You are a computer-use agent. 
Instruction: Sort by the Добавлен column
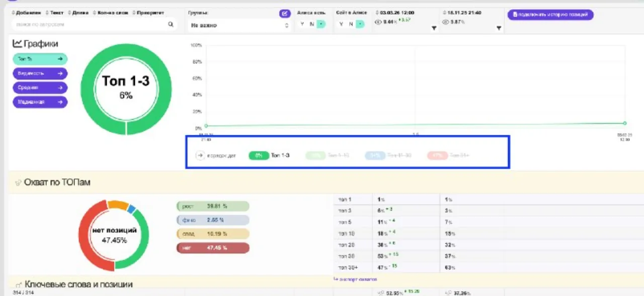tap(26, 13)
